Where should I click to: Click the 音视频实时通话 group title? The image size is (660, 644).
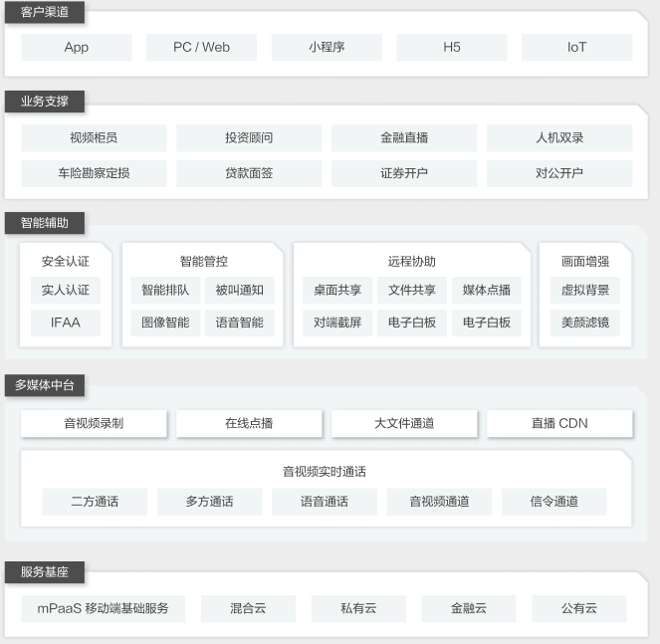(x=325, y=472)
